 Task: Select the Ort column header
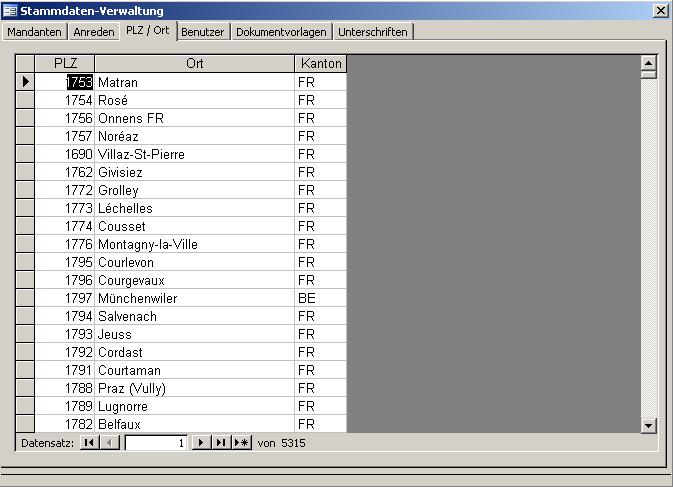click(x=194, y=63)
